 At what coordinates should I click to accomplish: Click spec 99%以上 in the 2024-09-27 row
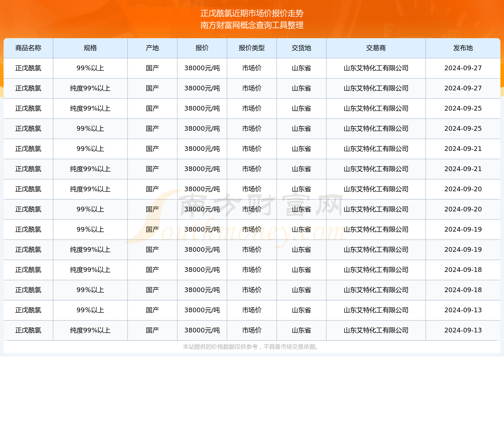(90, 68)
